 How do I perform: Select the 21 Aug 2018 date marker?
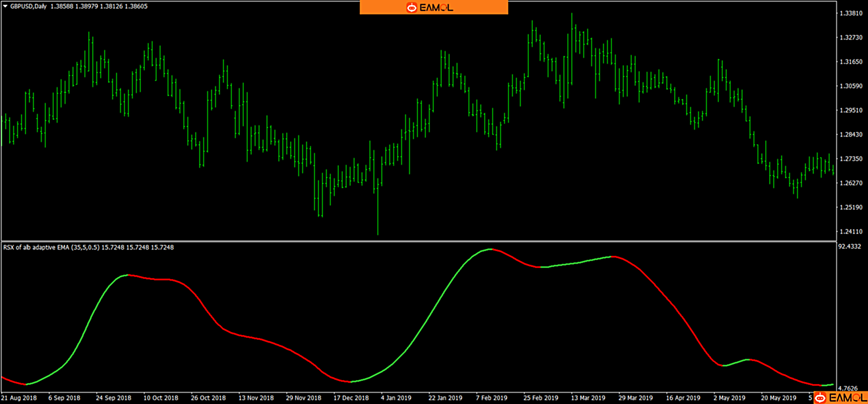(19, 398)
